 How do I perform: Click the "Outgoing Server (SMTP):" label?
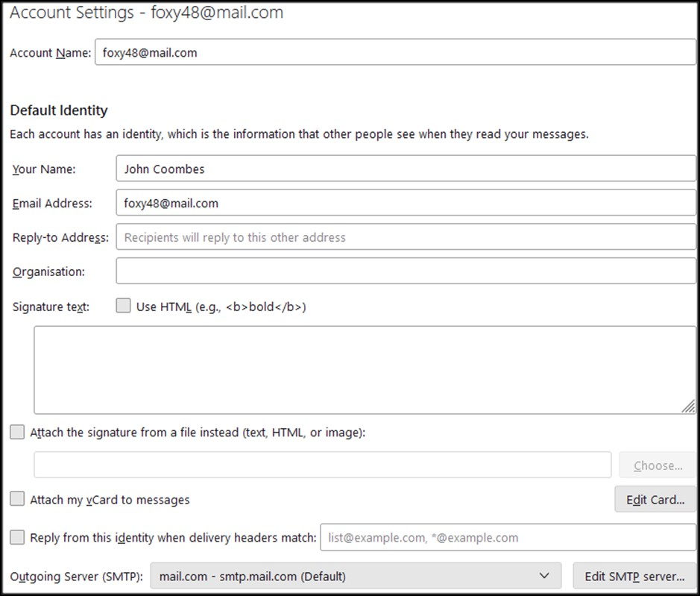tap(76, 577)
